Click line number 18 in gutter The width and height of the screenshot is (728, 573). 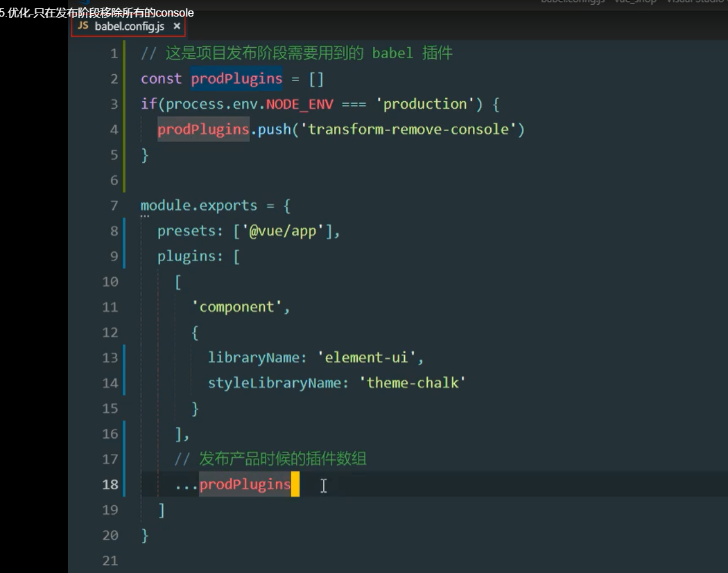tap(110, 484)
